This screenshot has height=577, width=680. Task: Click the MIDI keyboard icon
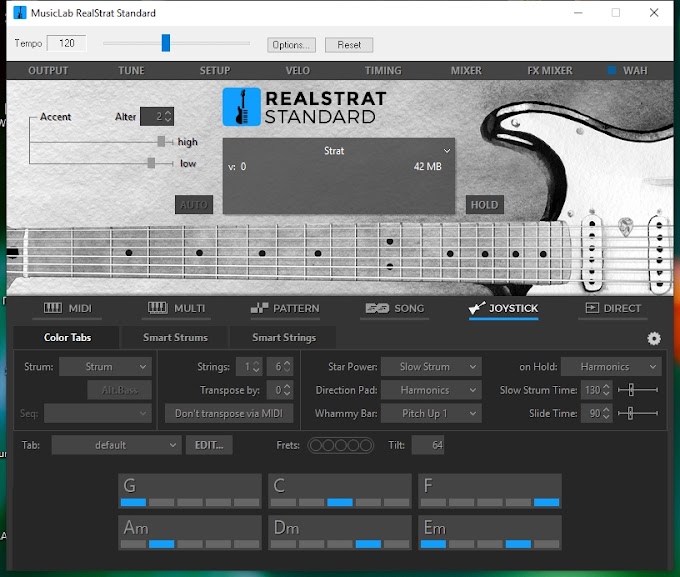(x=52, y=308)
